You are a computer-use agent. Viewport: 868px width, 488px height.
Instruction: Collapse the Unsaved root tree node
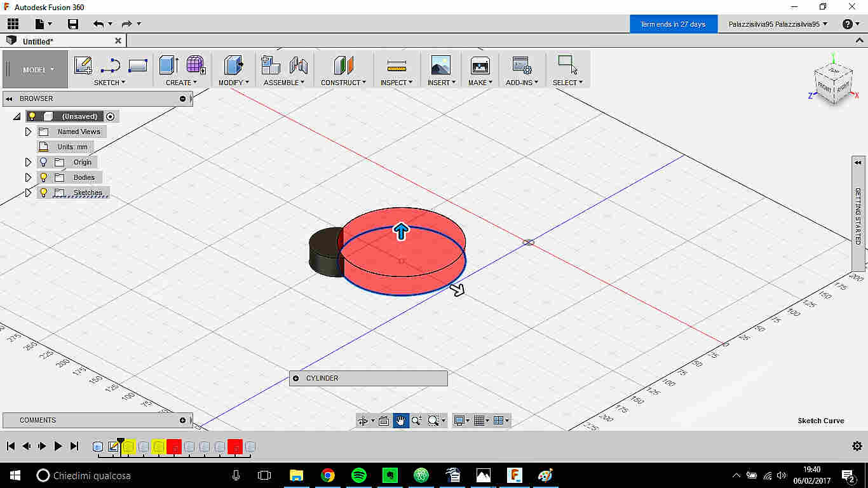click(17, 117)
